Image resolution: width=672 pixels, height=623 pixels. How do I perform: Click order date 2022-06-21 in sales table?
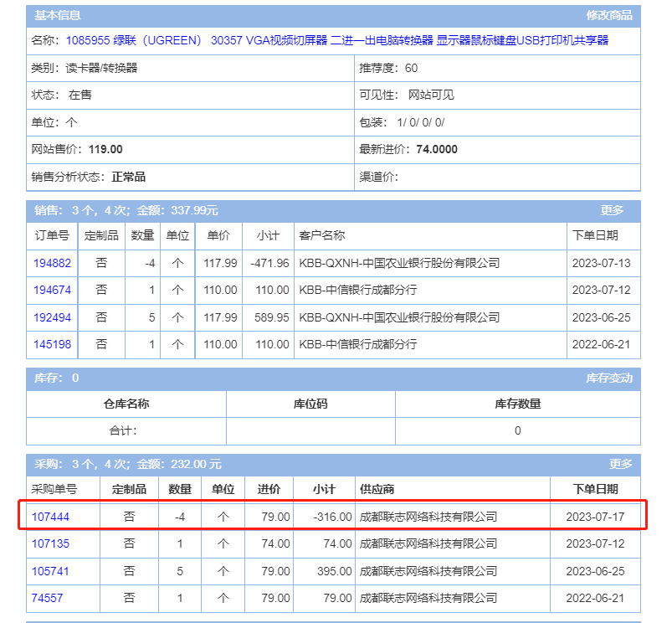602,344
